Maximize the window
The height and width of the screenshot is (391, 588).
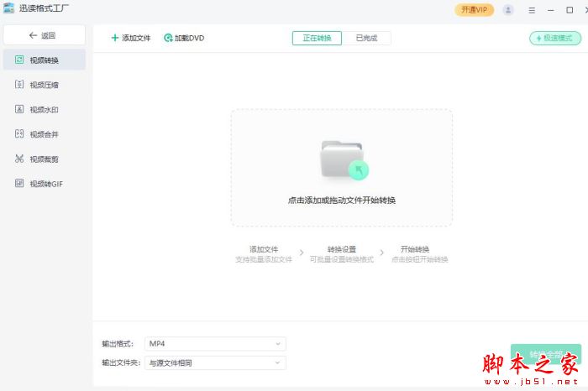[x=570, y=10]
